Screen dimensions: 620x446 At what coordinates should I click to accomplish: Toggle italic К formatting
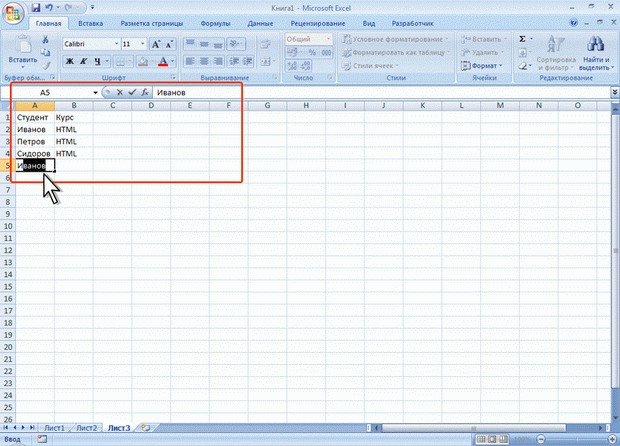tap(83, 61)
